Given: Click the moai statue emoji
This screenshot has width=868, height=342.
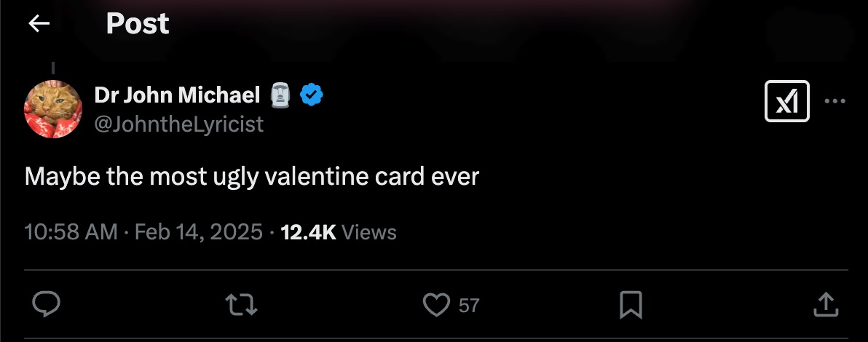Looking at the screenshot, I should [280, 95].
